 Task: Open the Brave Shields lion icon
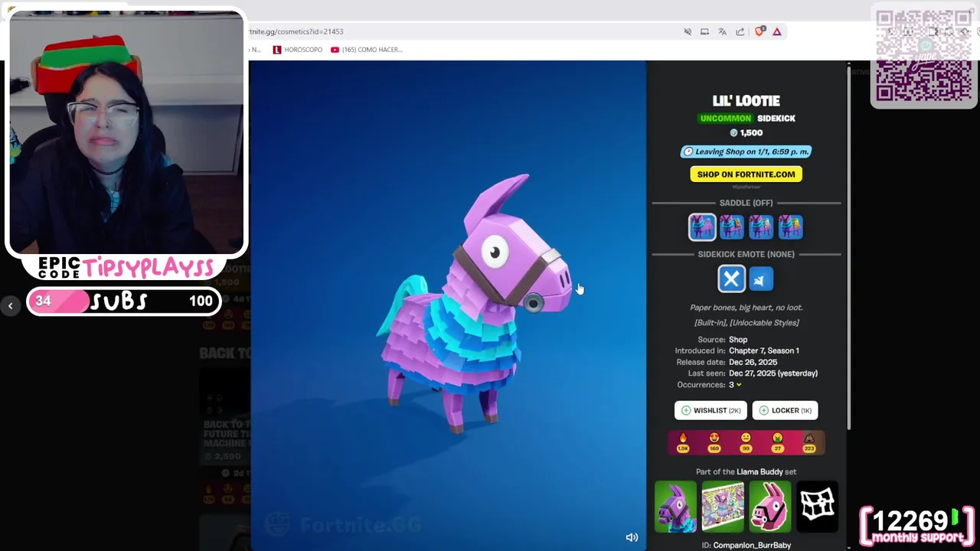(x=760, y=31)
